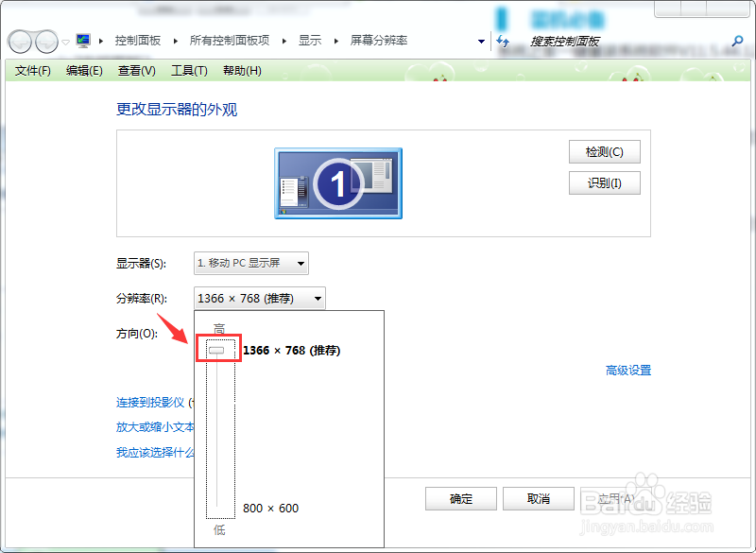Refresh the page with the refresh icon
The image size is (756, 553).
coord(503,42)
